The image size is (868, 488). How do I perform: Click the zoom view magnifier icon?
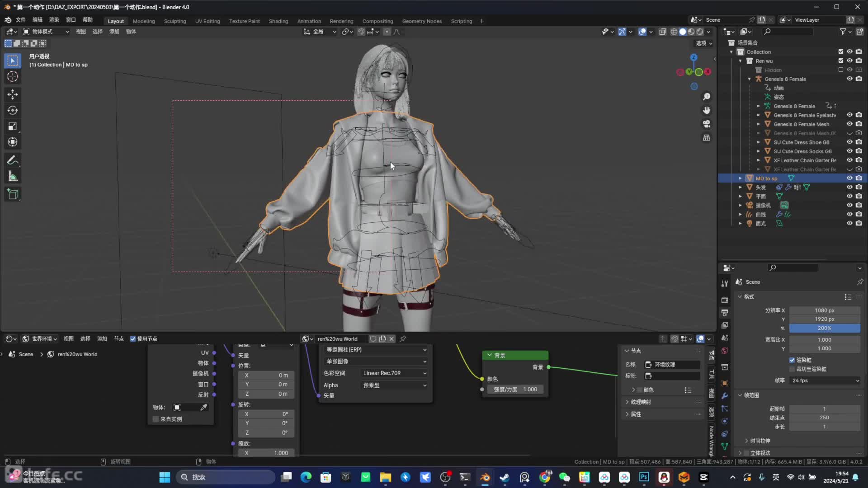click(x=707, y=97)
